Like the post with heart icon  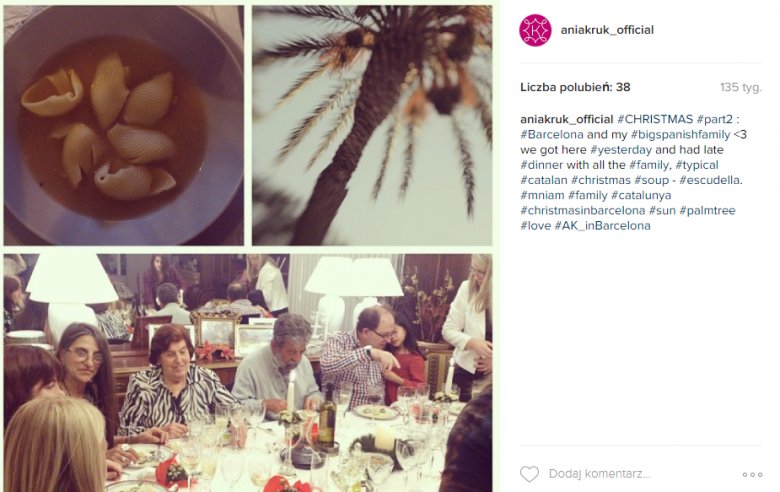pyautogui.click(x=529, y=474)
